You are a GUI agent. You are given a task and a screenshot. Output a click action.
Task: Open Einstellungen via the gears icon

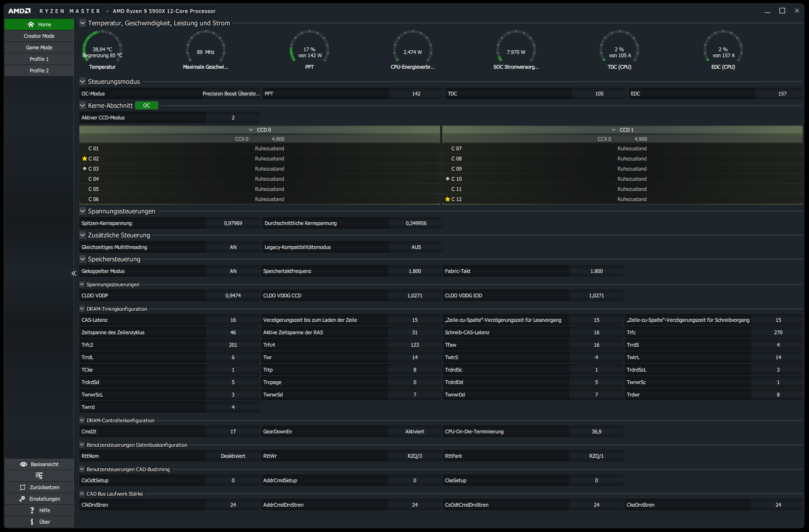tap(22, 499)
